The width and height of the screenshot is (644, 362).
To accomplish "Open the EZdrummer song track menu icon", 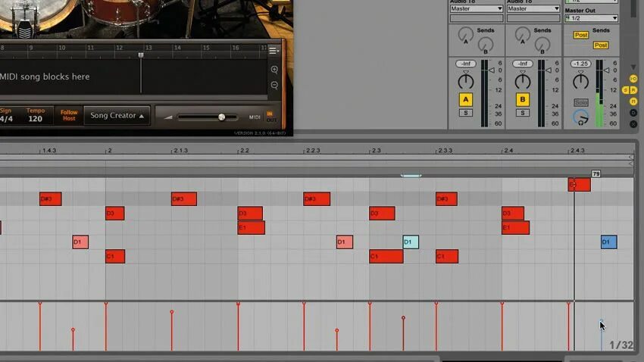I will (274, 51).
